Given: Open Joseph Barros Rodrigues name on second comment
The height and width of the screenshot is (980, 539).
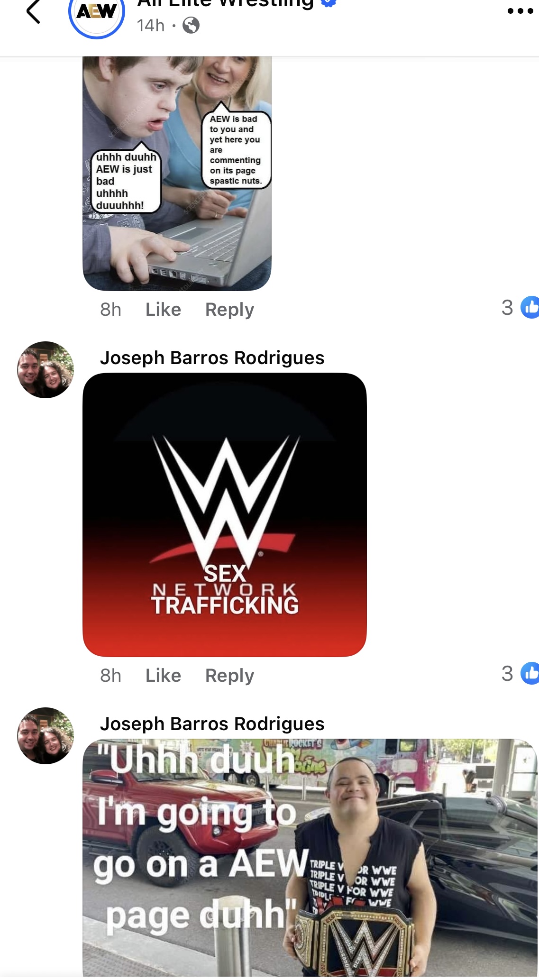Looking at the screenshot, I should (212, 358).
